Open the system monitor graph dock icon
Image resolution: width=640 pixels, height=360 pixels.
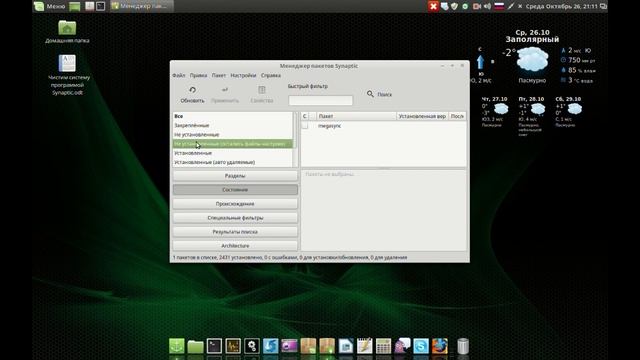(233, 346)
